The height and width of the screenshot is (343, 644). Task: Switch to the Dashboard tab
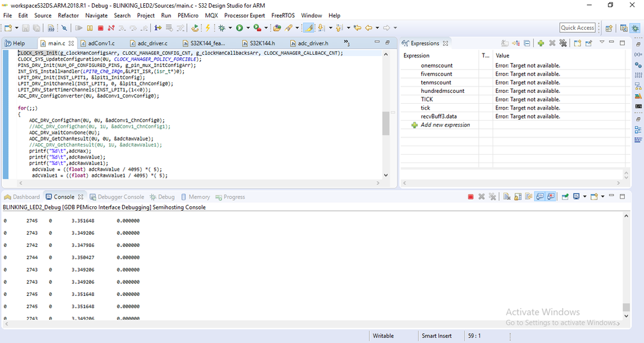click(22, 197)
